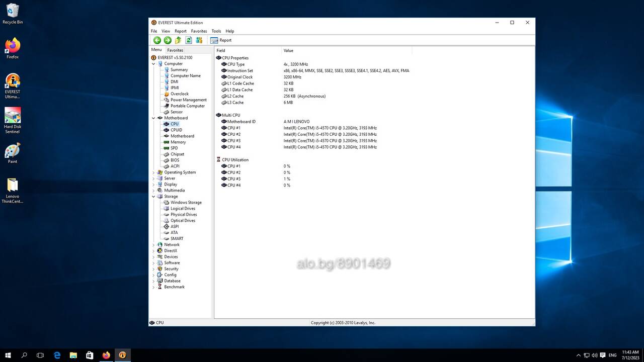The width and height of the screenshot is (644, 362).
Task: Open Hard Disk Sentinel desktop shortcut
Action: click(x=13, y=120)
